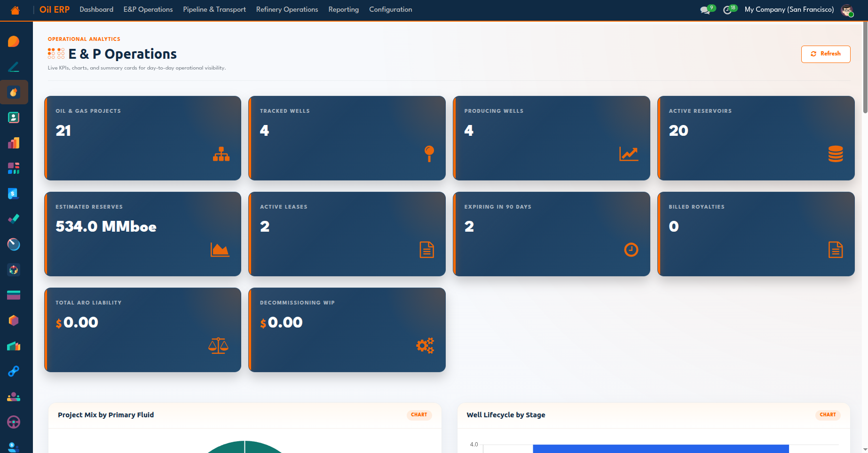Open the Discuss orange speech bubble app

[x=14, y=41]
